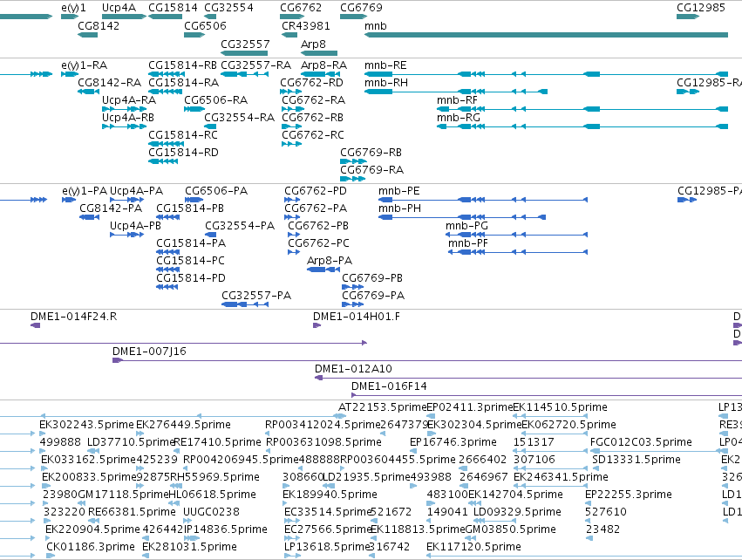Image resolution: width=742 pixels, height=560 pixels.
Task: Select the DME1-012A10 clone line
Action: click(528, 378)
